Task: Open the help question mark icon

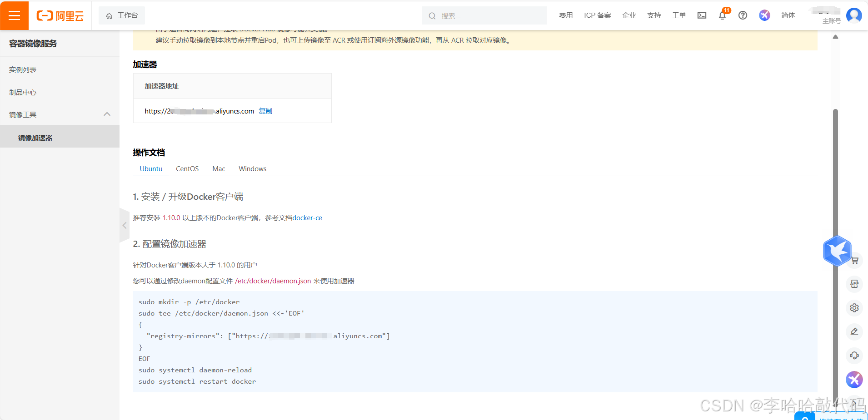Action: pos(743,15)
